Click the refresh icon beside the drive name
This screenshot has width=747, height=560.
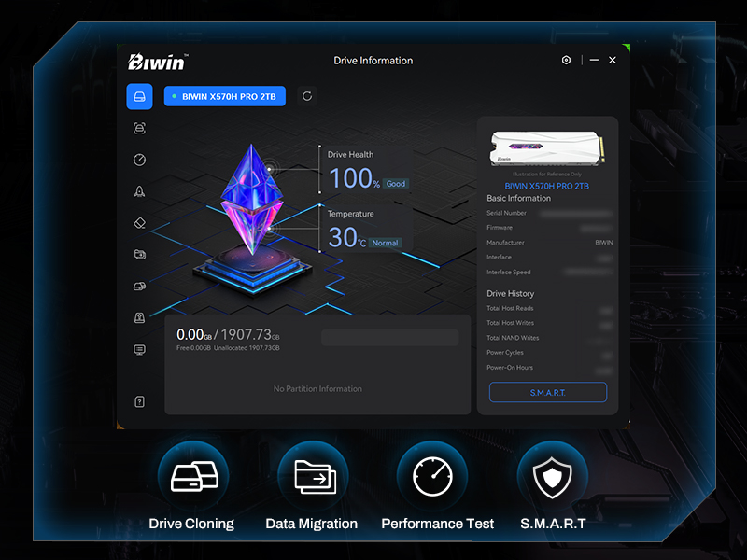(306, 96)
